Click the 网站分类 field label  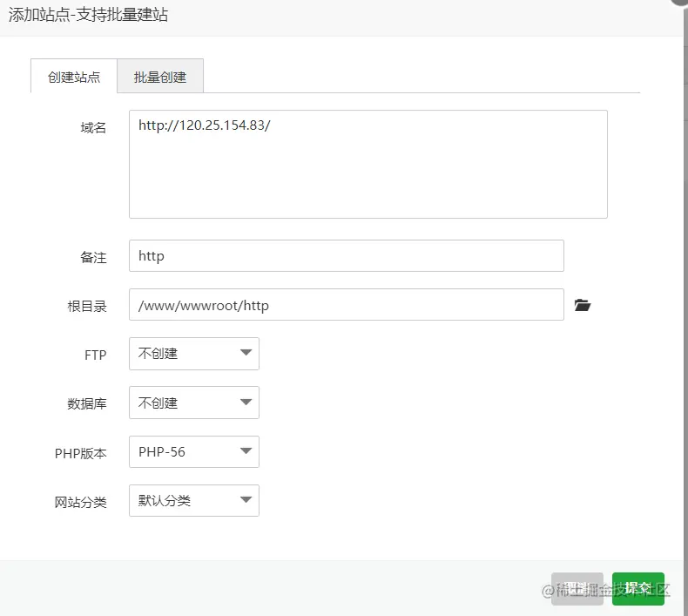pos(81,502)
